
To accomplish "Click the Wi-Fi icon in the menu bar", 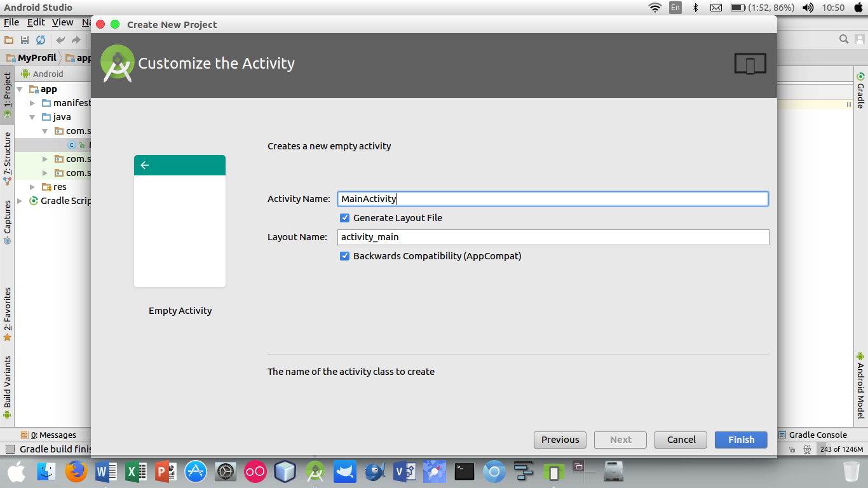I will [654, 8].
